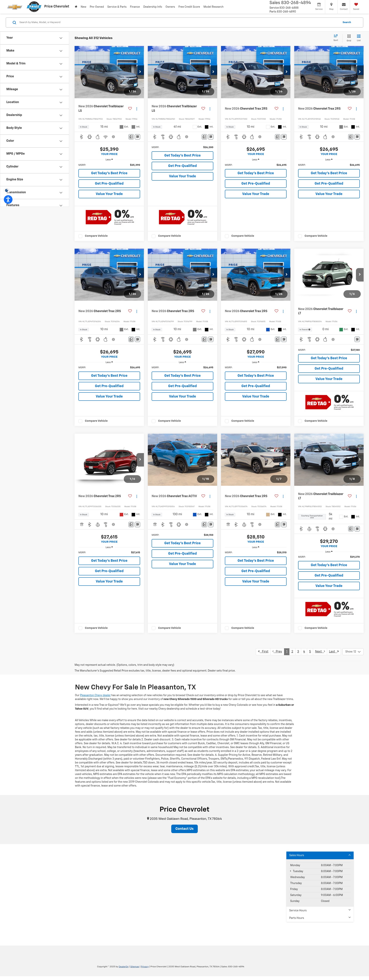Expand the Model & Trim filter
The image size is (369, 980).
(x=35, y=63)
